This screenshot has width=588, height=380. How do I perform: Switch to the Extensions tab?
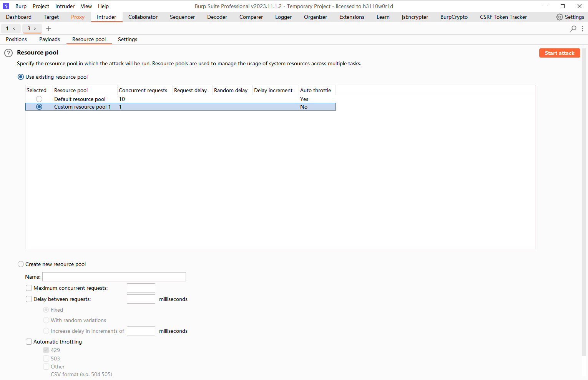pos(352,17)
